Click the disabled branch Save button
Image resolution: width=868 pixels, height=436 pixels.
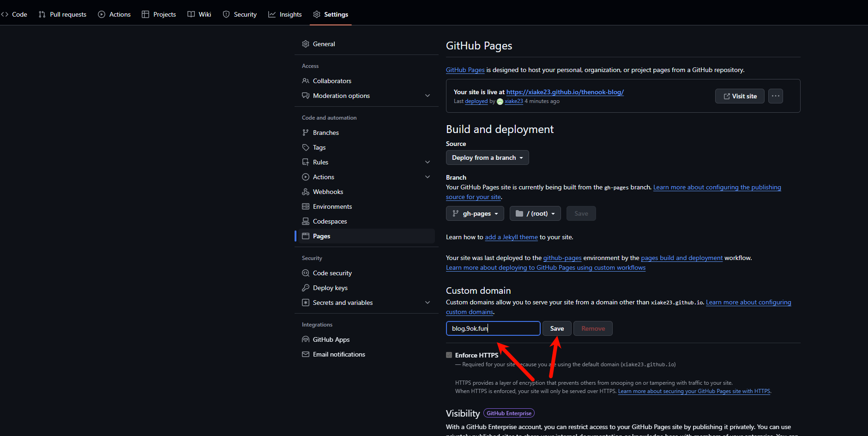581,213
